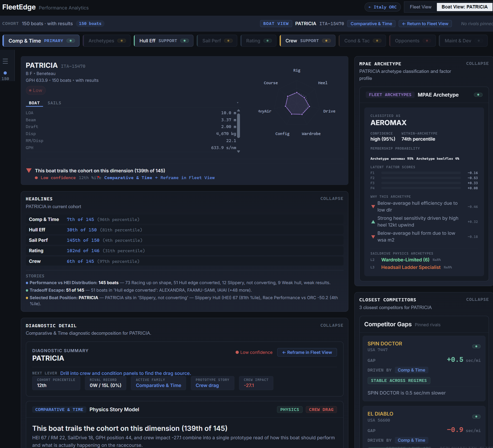Select the Archetypes tab
493x448 pixels.
106,41
